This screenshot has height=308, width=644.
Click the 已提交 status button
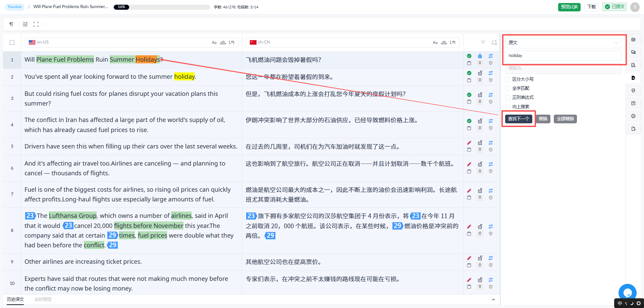[614, 7]
